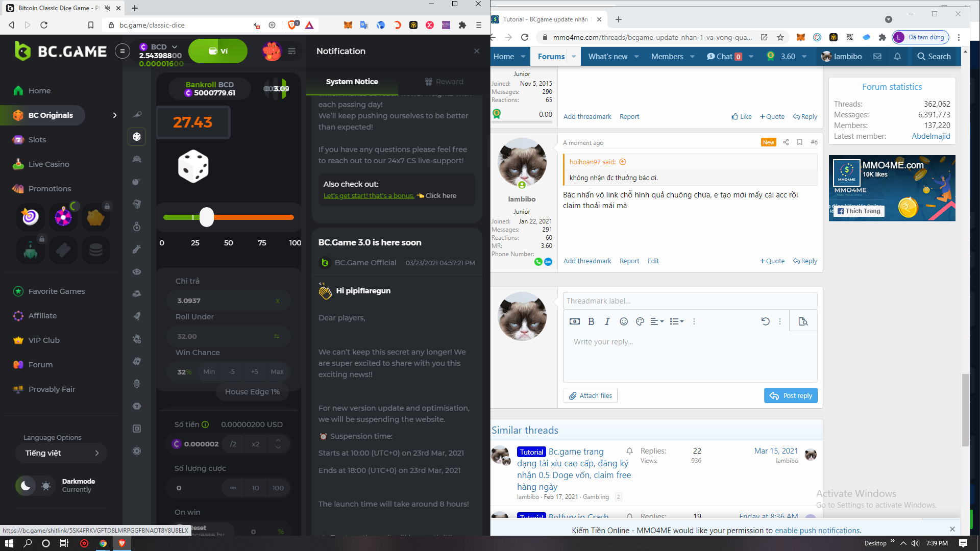Expand the BC Originals menu arrow
Viewport: 980px width, 551px height.
tap(114, 115)
